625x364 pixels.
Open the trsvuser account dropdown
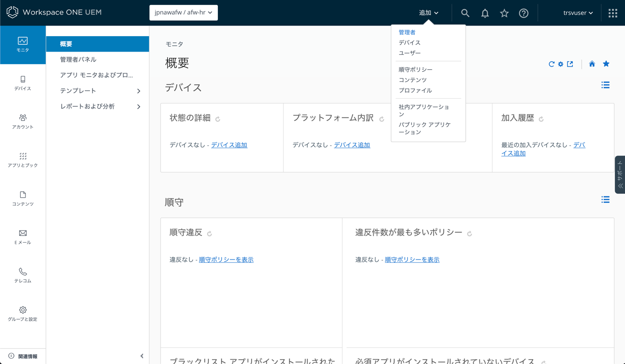coord(578,13)
